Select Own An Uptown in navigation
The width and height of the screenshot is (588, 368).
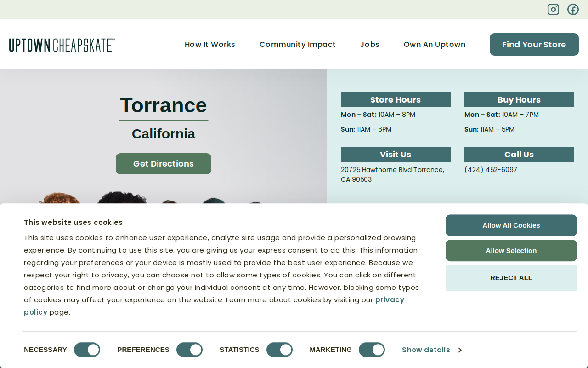(435, 44)
